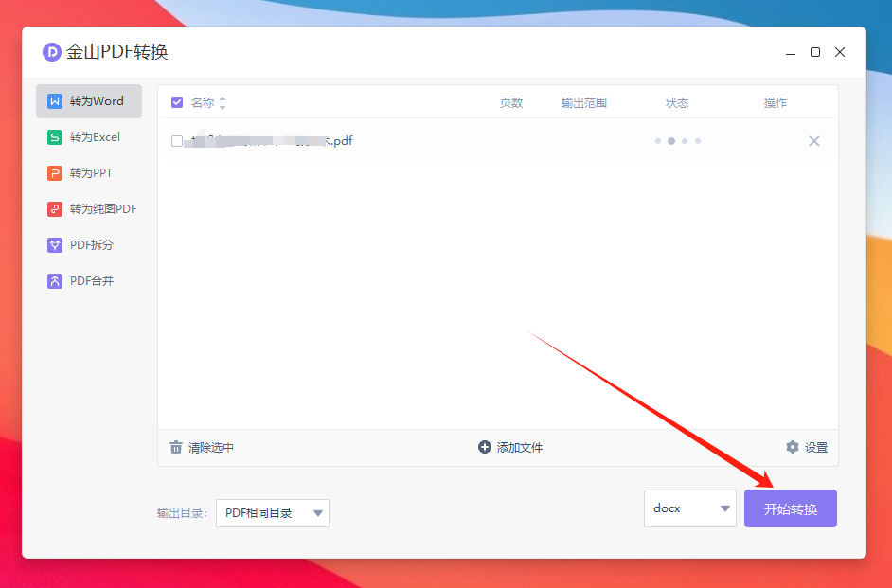This screenshot has width=892, height=588.
Task: Click the 设置 label
Action: (x=816, y=448)
